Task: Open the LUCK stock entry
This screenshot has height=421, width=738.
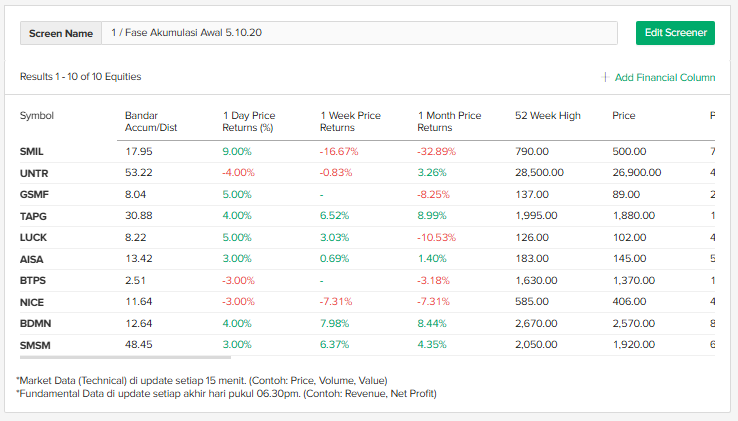Action: [x=33, y=238]
